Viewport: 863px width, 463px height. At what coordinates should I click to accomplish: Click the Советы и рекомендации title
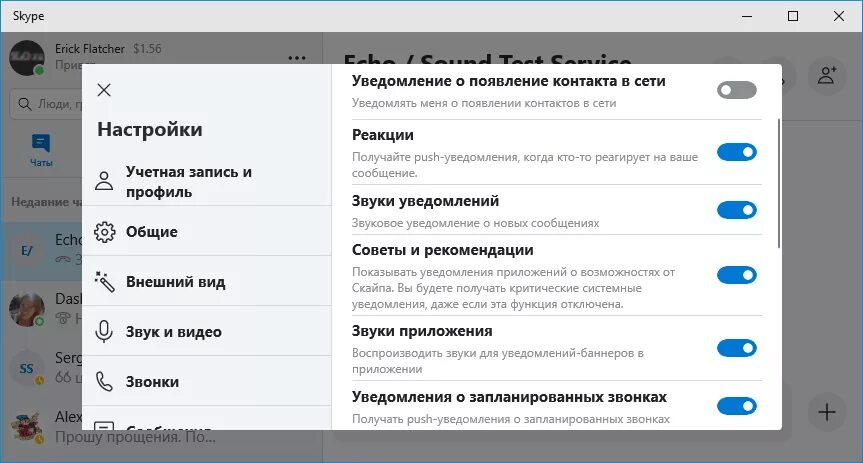coord(443,250)
